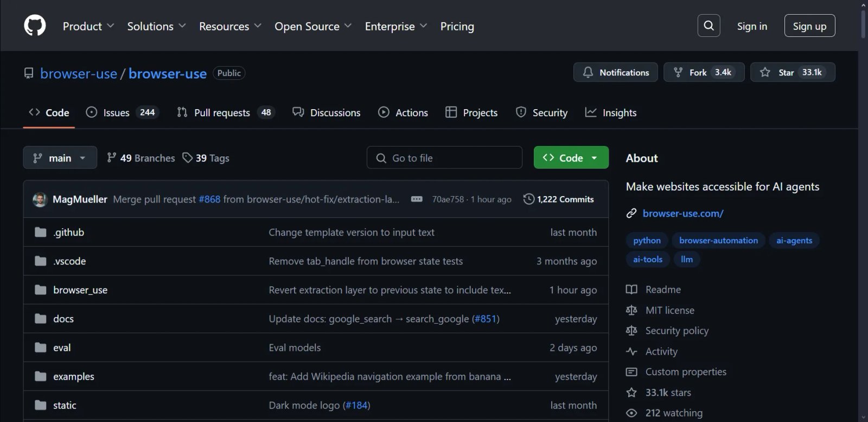The image size is (868, 422).
Task: Click the examples folder icon
Action: [41, 376]
